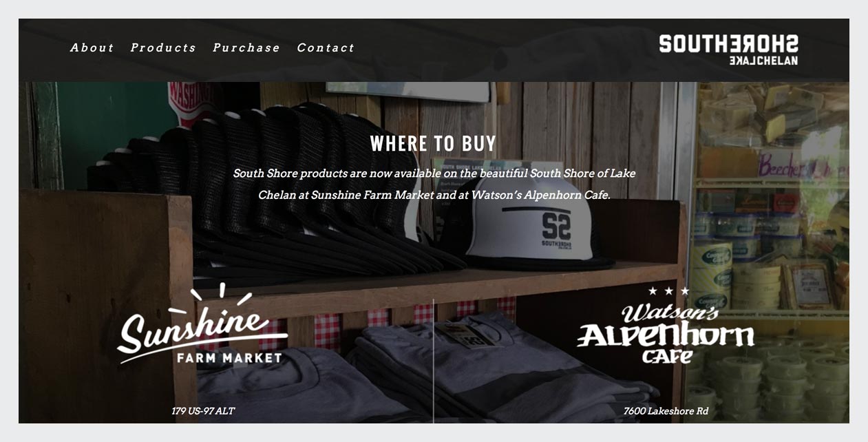Screen dimensions: 868x442
Task: Open the About menu item
Action: point(92,48)
